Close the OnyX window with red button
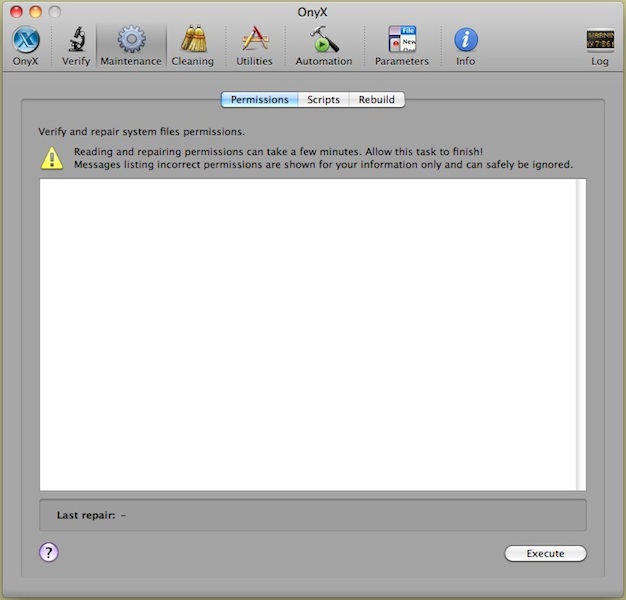This screenshot has width=626, height=600. tap(15, 11)
